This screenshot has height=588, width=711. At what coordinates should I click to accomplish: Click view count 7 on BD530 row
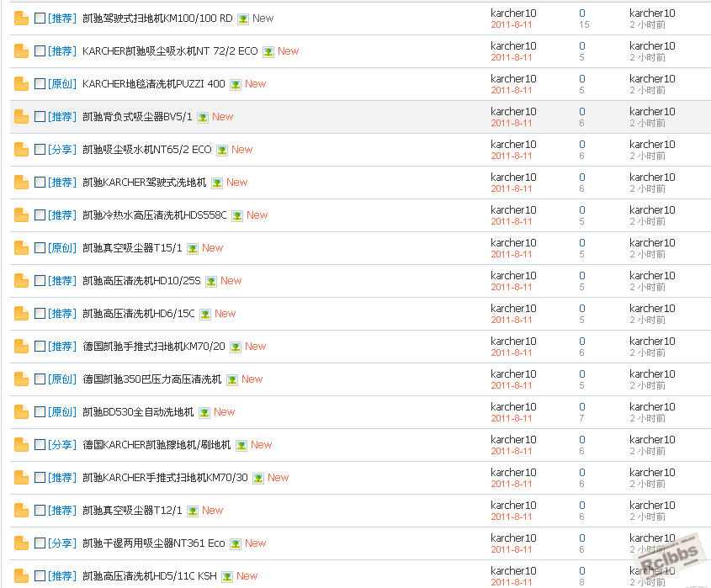tap(581, 418)
